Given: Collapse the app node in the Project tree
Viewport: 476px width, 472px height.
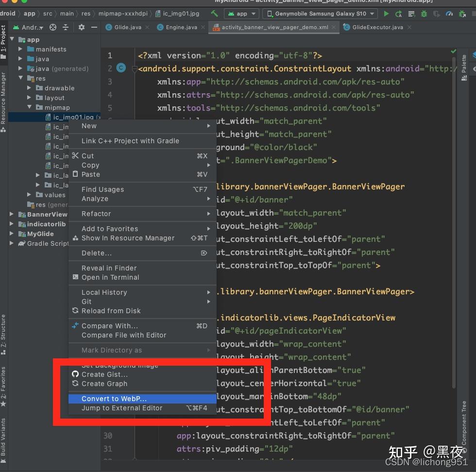Looking at the screenshot, I should click(x=13, y=39).
